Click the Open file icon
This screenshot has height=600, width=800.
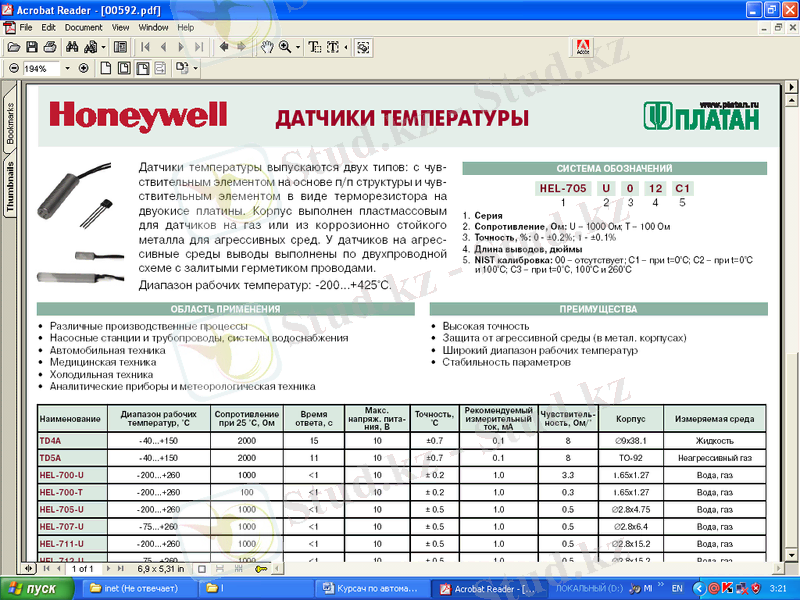(x=14, y=47)
